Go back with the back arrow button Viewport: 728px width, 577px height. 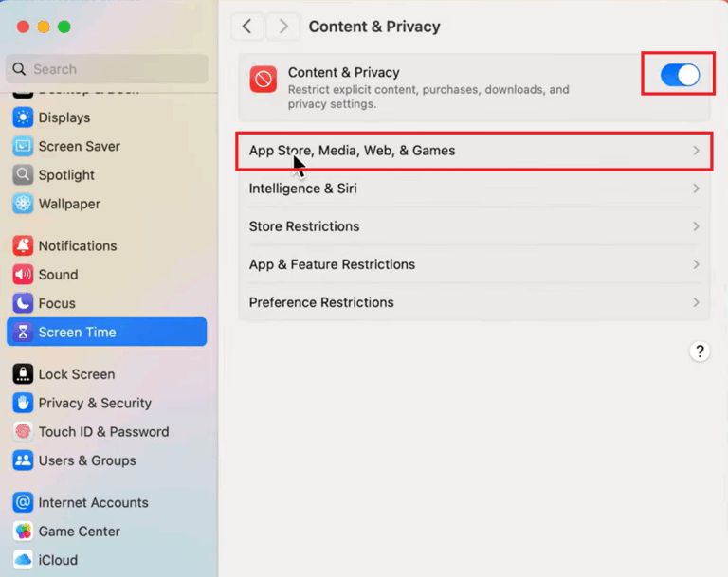(246, 27)
